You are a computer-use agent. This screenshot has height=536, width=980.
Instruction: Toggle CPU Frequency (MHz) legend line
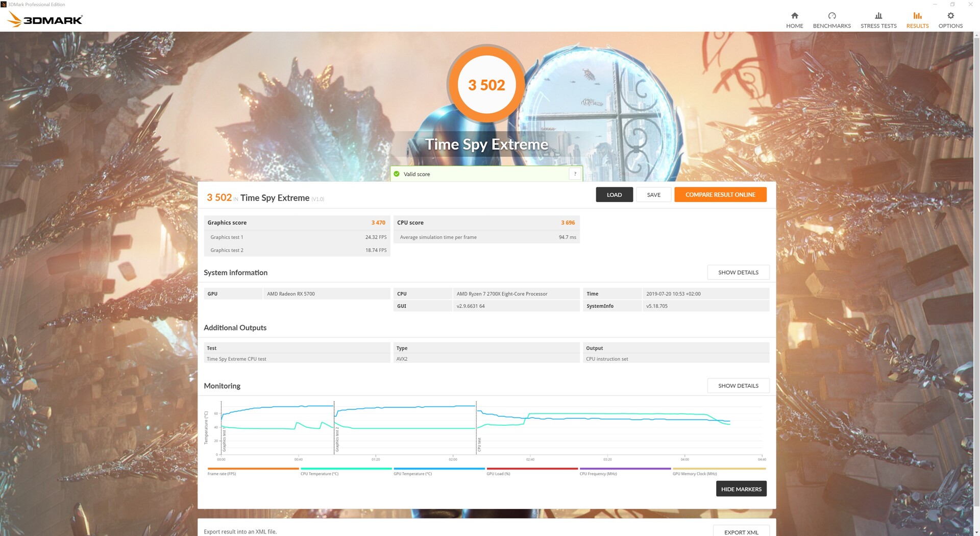click(625, 469)
